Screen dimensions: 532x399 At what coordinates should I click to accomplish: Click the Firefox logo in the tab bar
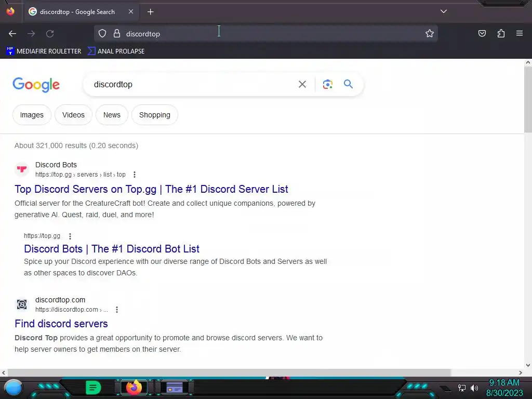coord(10,11)
